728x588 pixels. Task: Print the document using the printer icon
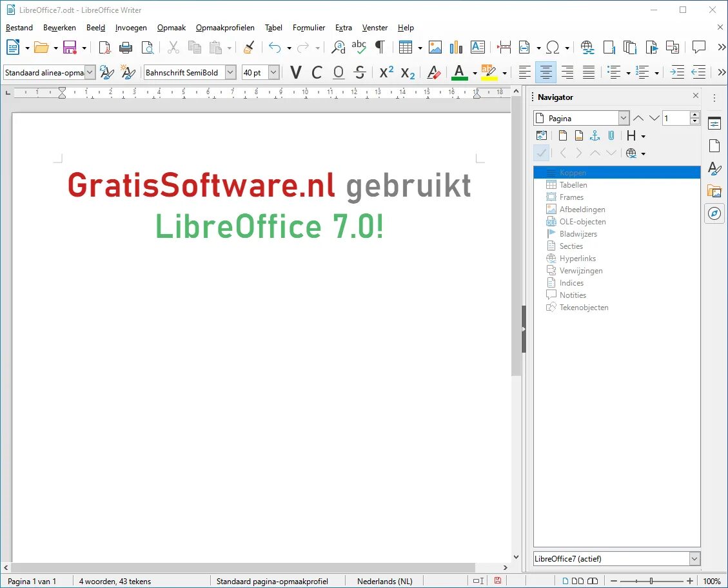125,47
